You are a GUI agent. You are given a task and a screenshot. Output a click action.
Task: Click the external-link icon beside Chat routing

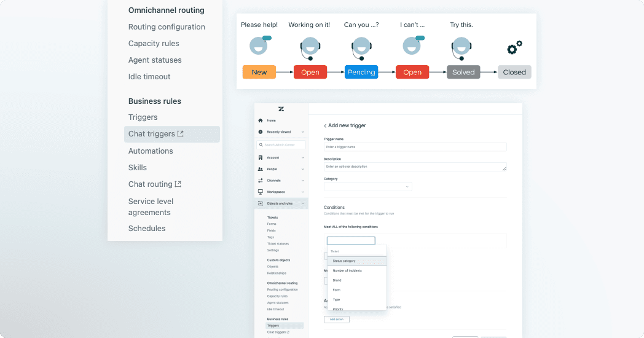coord(178,184)
